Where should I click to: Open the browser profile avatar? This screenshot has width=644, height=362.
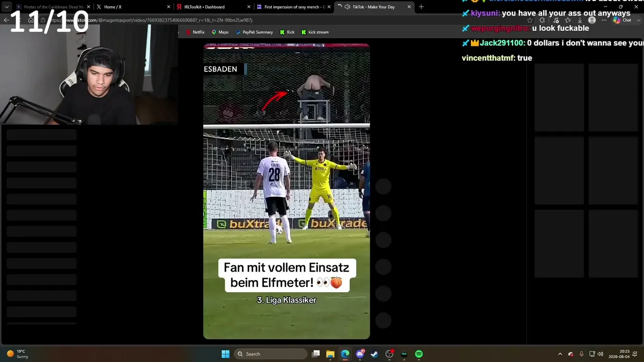pos(592,20)
